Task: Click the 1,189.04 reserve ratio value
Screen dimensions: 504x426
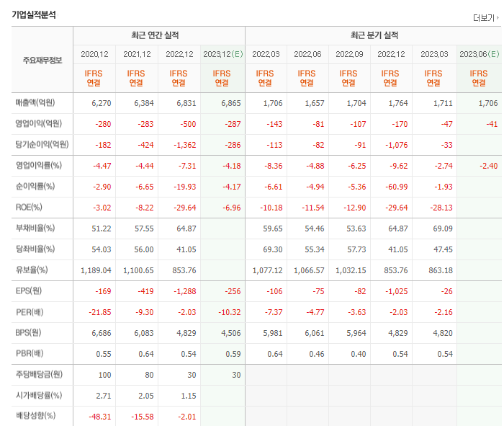Action: pyautogui.click(x=96, y=270)
